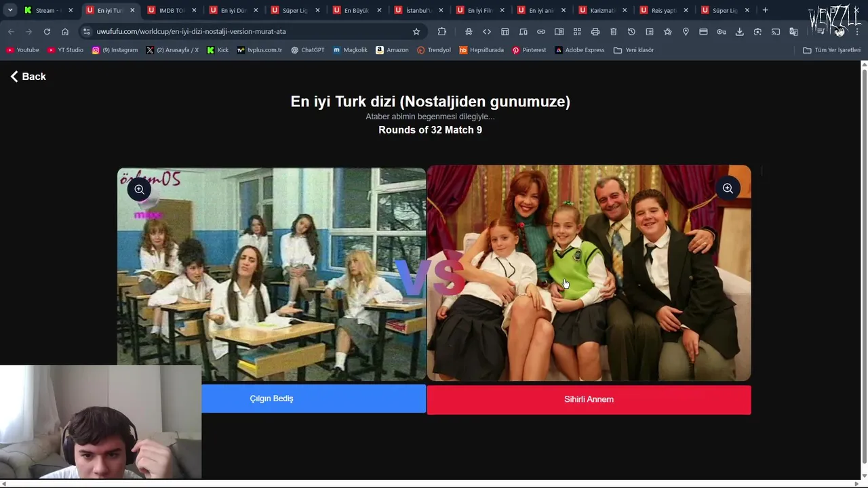This screenshot has height=488, width=868.
Task: Vote for Sihirli Annem with red button
Action: pyautogui.click(x=589, y=399)
